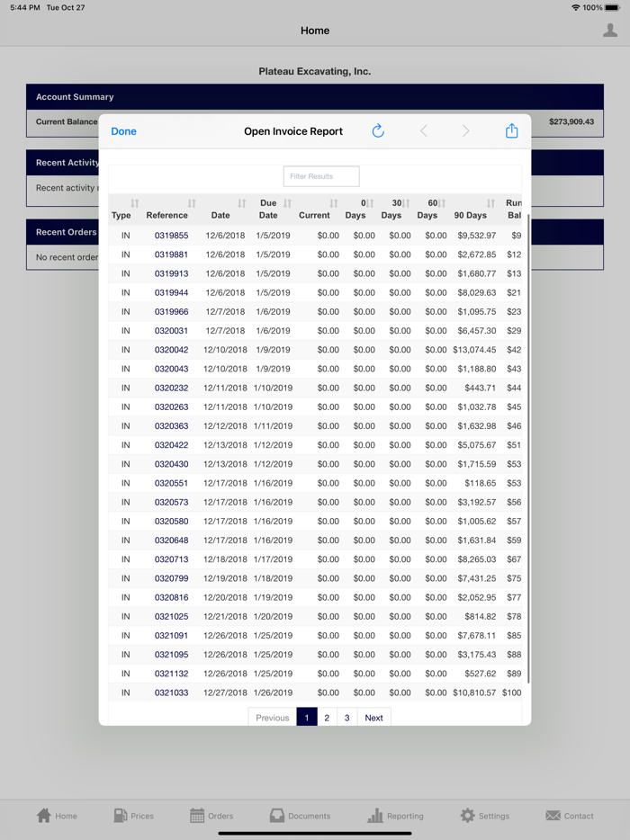Open invoice 0321091
Image resolution: width=630 pixels, height=840 pixels.
[x=172, y=635]
